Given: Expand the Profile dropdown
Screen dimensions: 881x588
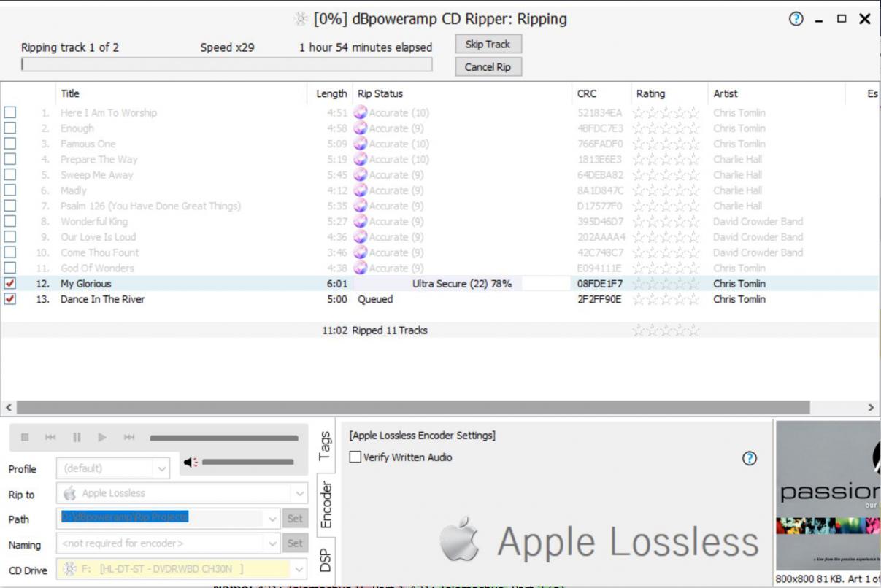Looking at the screenshot, I should click(161, 468).
